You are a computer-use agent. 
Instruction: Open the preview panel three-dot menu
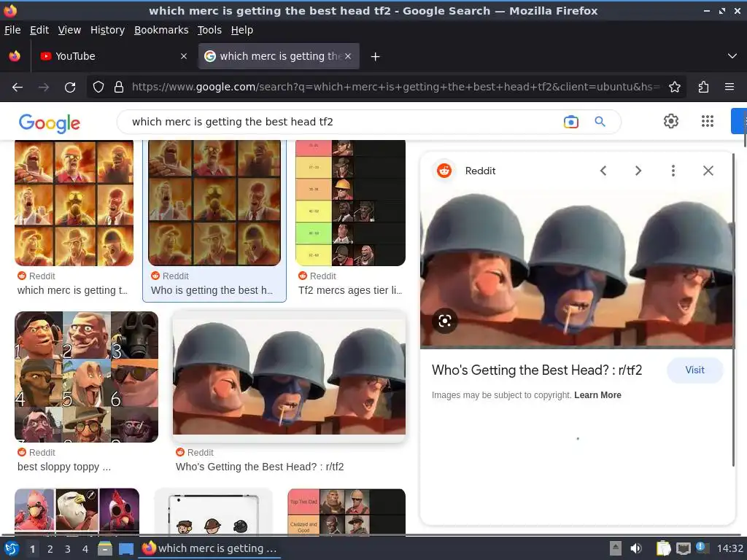(673, 171)
